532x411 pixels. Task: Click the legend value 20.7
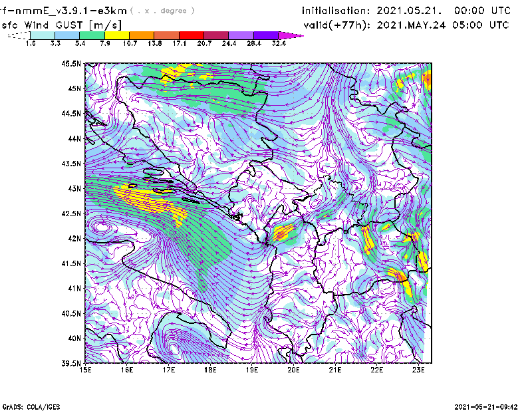(x=204, y=43)
